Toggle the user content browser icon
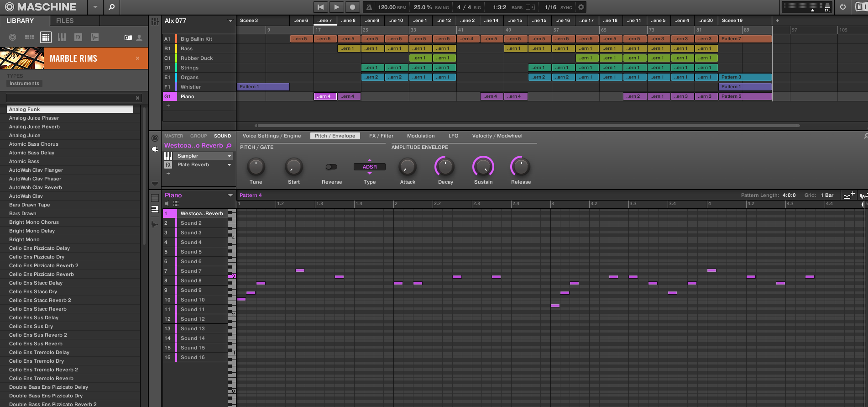Image resolution: width=868 pixels, height=407 pixels. tap(139, 37)
